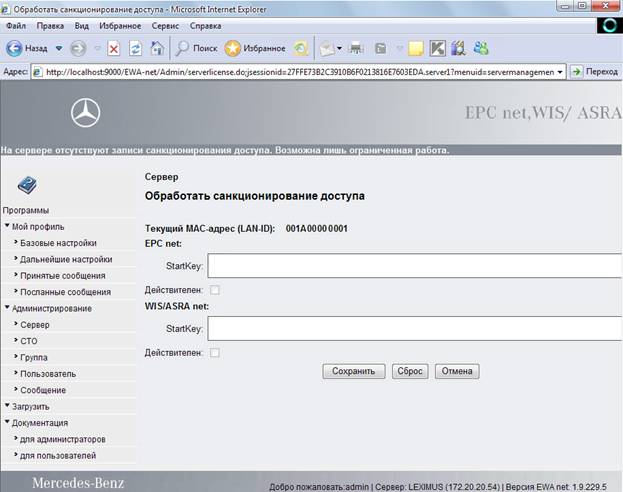Click the blue help book icon
Viewport: 623px width, 492px height.
[27, 185]
